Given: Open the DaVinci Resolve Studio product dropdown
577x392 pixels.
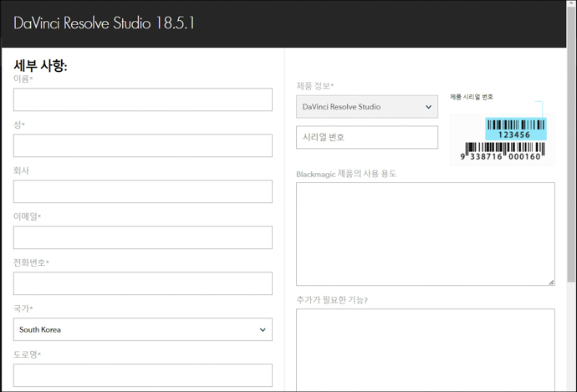Looking at the screenshot, I should 367,107.
